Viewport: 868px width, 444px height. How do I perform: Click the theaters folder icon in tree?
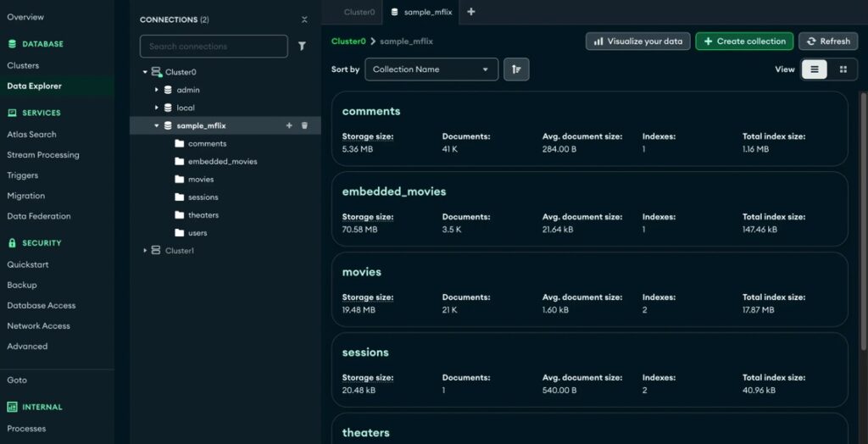179,215
